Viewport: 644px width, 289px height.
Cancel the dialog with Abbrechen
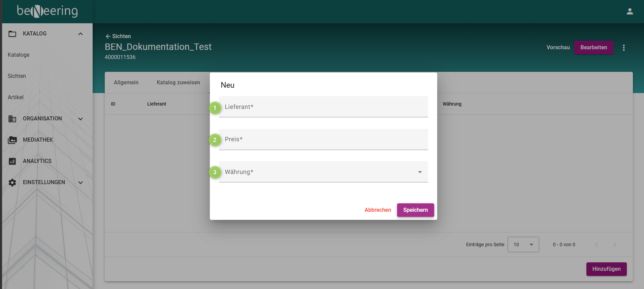tap(378, 210)
